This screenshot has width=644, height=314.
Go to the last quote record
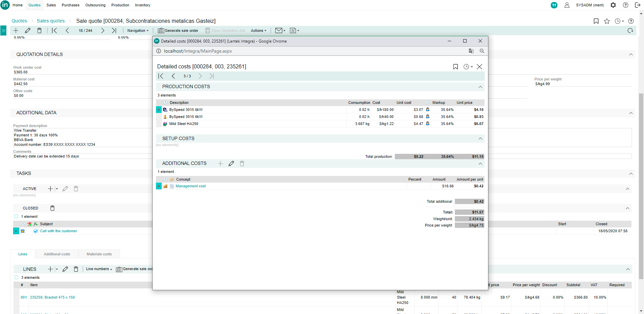click(114, 30)
